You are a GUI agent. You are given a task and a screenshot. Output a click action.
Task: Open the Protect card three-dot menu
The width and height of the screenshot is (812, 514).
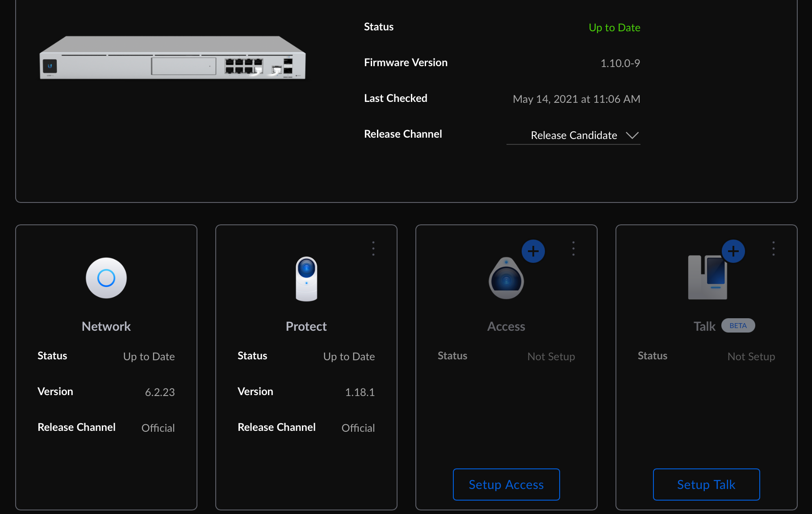coord(373,249)
